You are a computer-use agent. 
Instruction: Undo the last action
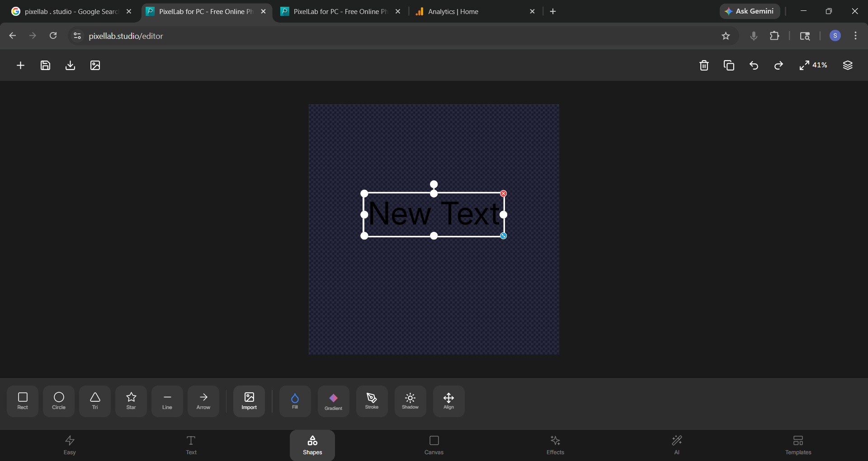[x=754, y=66]
